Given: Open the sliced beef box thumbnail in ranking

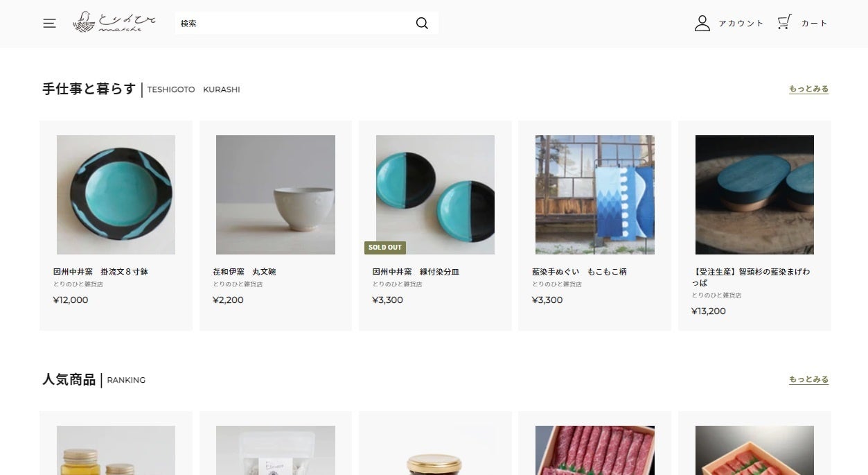Looking at the screenshot, I should (595, 450).
